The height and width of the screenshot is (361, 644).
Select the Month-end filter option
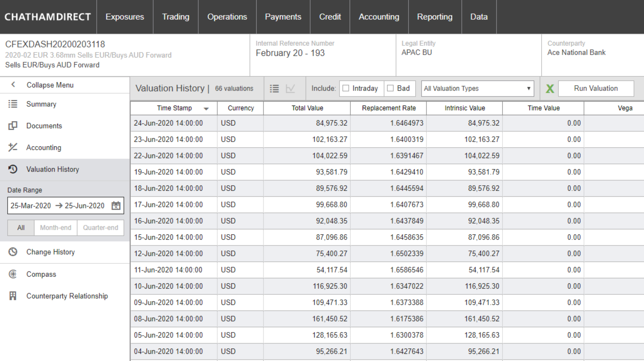[x=55, y=228]
